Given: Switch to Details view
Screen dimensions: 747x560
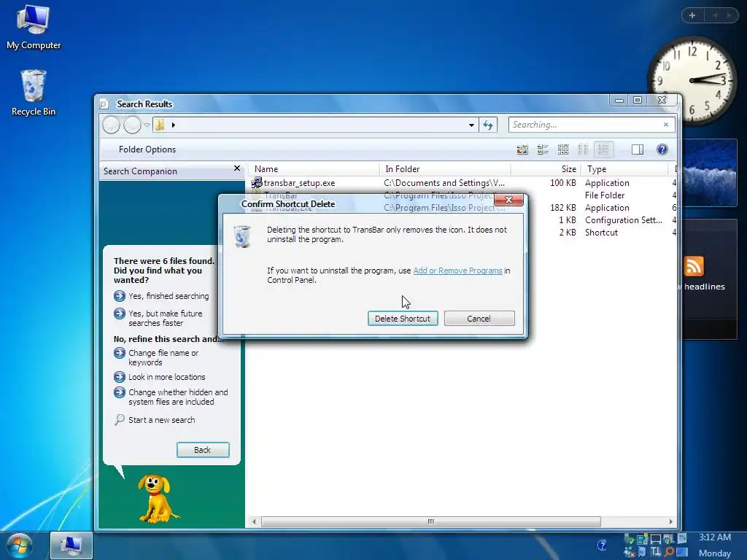Looking at the screenshot, I should click(x=603, y=149).
